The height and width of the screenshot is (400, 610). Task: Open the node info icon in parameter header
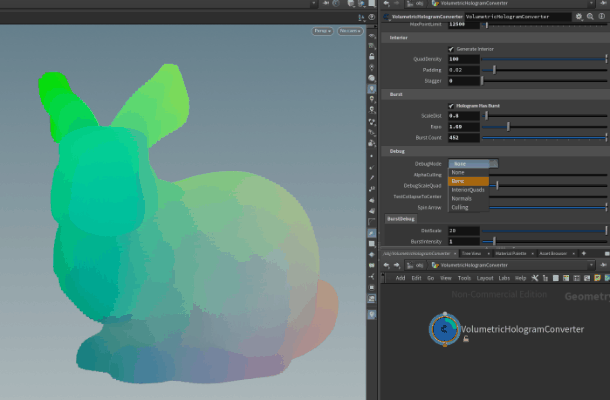(601, 16)
